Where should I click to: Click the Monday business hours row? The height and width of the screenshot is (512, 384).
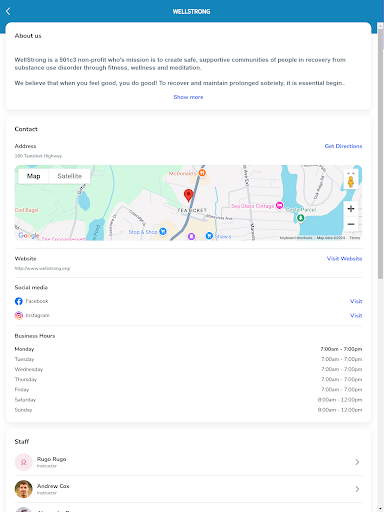188,349
